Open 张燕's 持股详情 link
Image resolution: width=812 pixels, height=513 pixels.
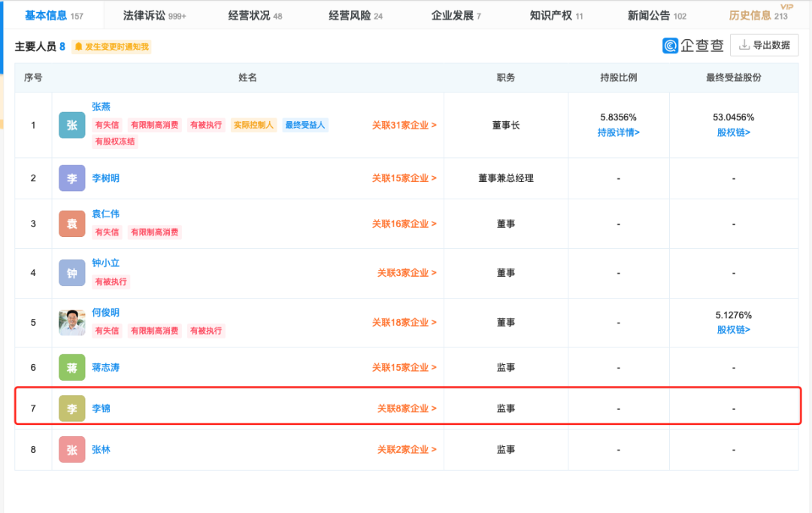[x=618, y=132]
